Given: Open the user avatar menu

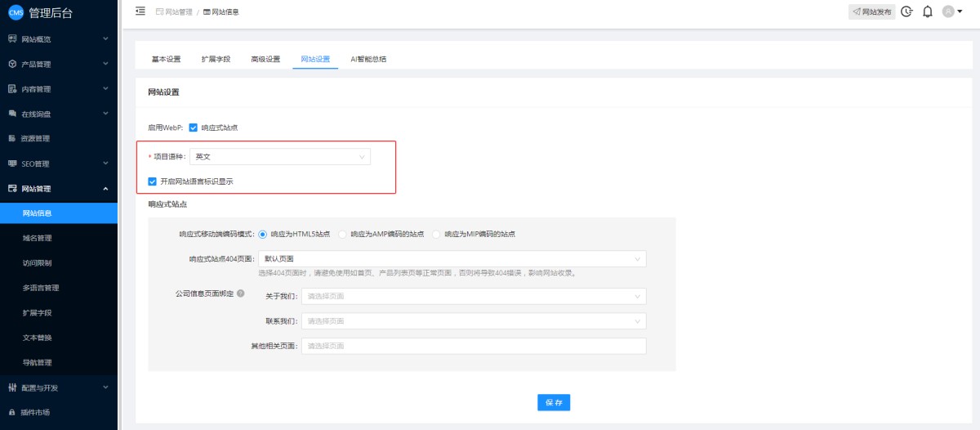Looking at the screenshot, I should tap(947, 11).
